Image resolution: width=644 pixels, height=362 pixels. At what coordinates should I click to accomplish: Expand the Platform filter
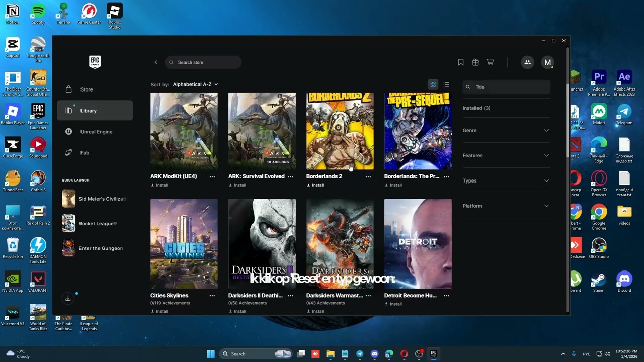(506, 206)
